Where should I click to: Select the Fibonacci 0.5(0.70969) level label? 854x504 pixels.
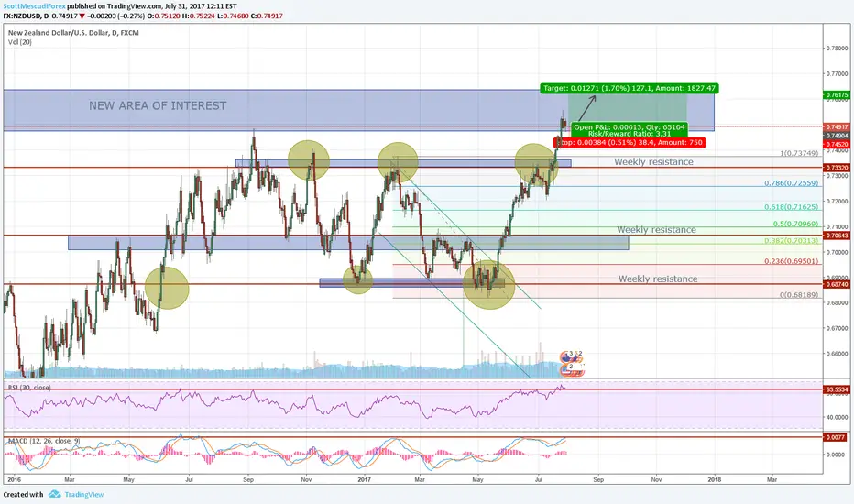(795, 224)
